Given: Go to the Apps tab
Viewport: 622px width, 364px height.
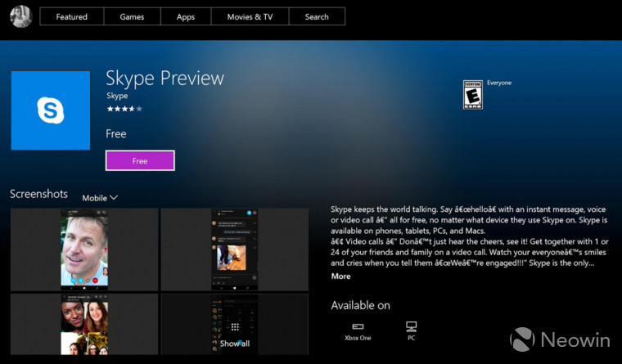Looking at the screenshot, I should click(186, 16).
